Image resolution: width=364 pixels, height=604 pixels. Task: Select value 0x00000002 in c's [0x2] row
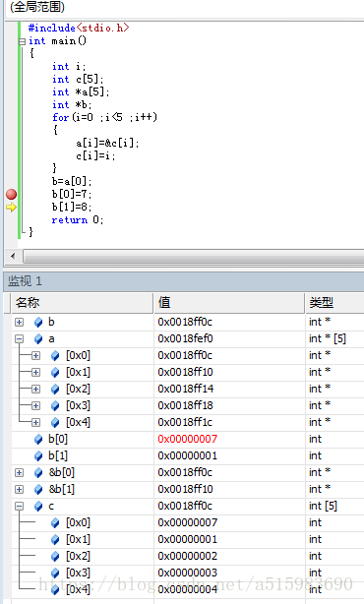pyautogui.click(x=188, y=556)
